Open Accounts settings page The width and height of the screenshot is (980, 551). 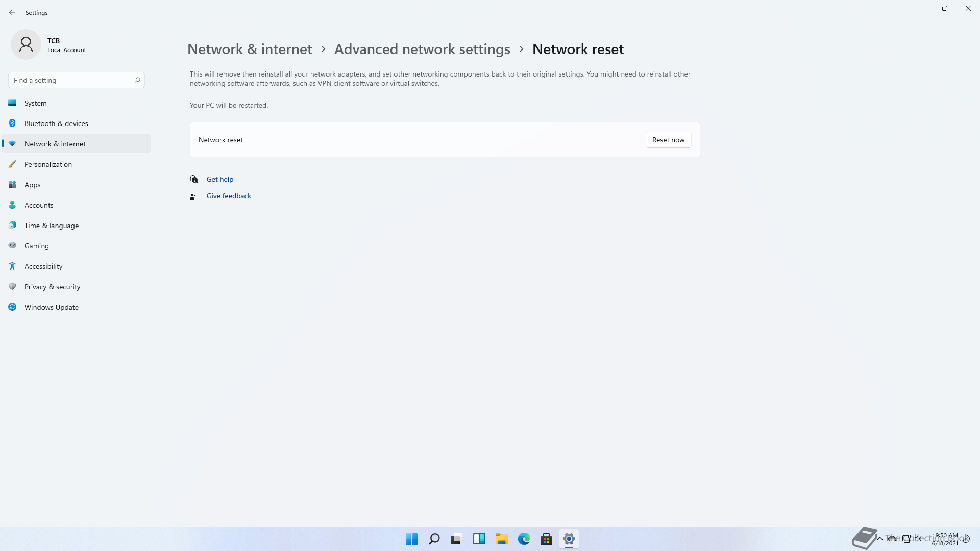(x=77, y=205)
